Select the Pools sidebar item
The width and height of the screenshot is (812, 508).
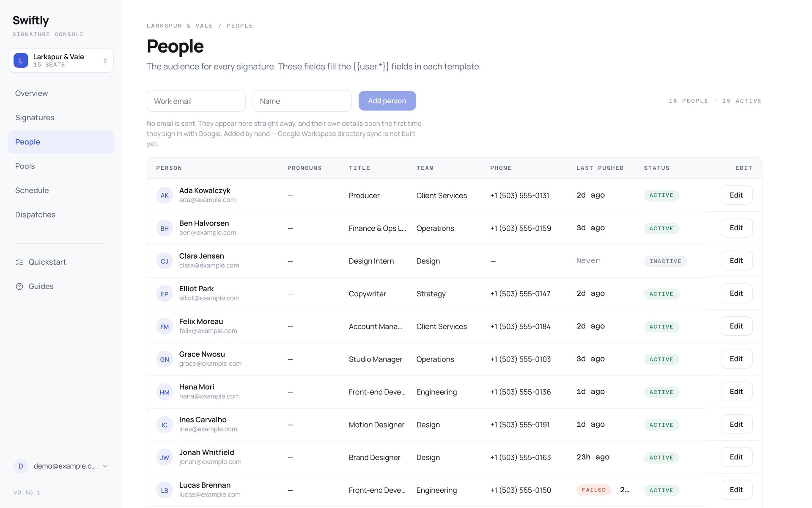(x=61, y=166)
